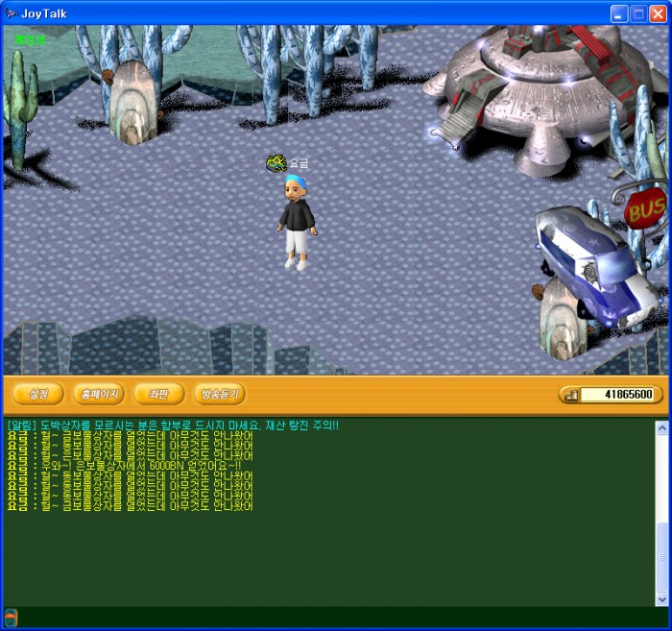Click the green location label at top-left

coord(29,39)
